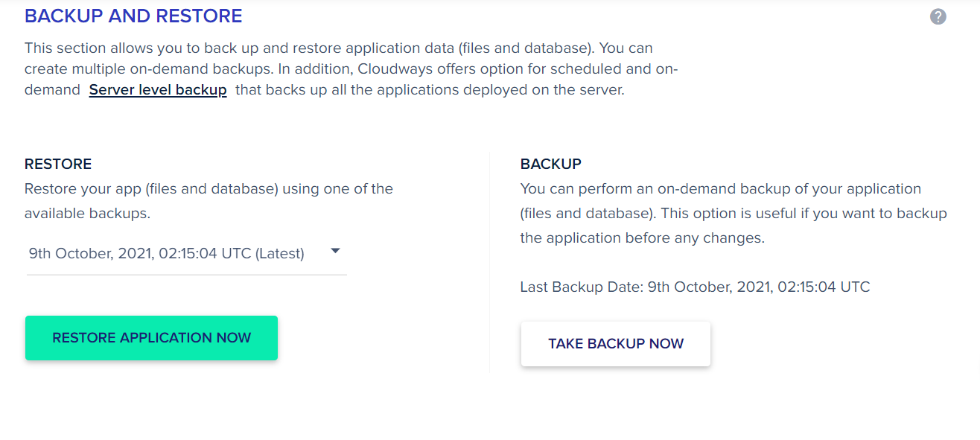Open the help question mark icon
This screenshot has height=440, width=980.
tap(938, 16)
